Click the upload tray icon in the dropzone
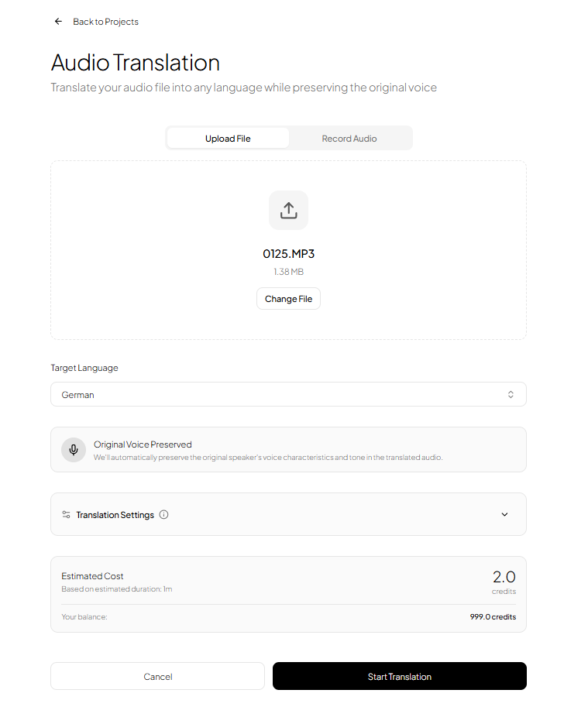Viewport: 588px width, 707px height. click(288, 209)
